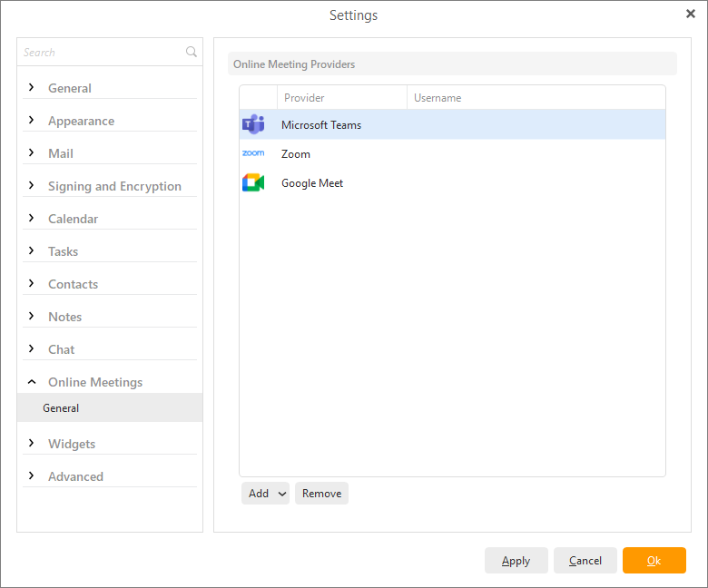Cancel the settings changes
The image size is (708, 588).
coord(585,561)
